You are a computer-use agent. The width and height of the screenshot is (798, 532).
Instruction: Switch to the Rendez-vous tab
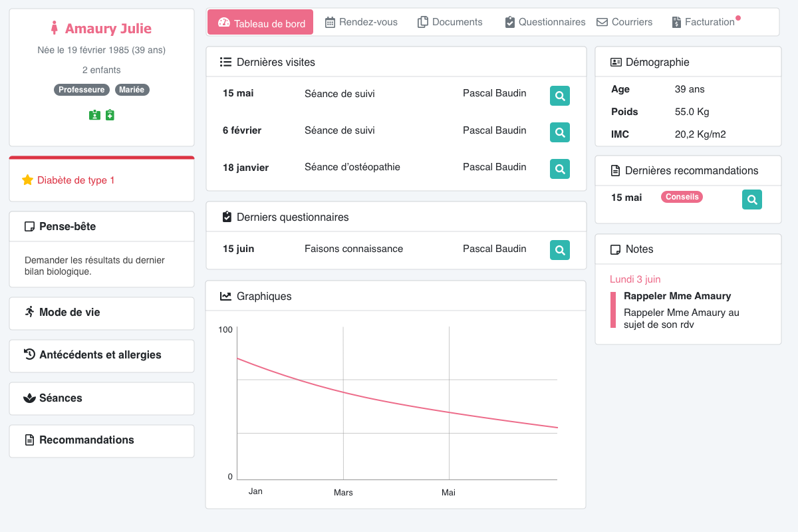361,22
